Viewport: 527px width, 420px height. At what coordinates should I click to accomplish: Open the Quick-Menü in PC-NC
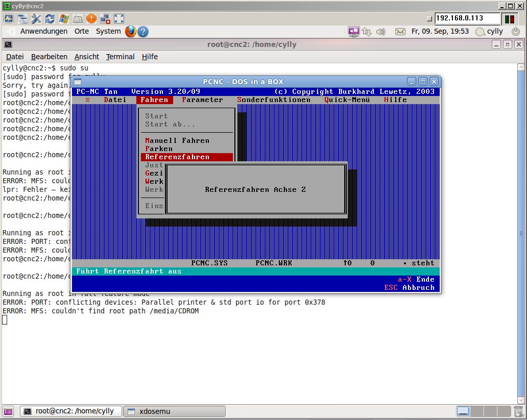(347, 100)
